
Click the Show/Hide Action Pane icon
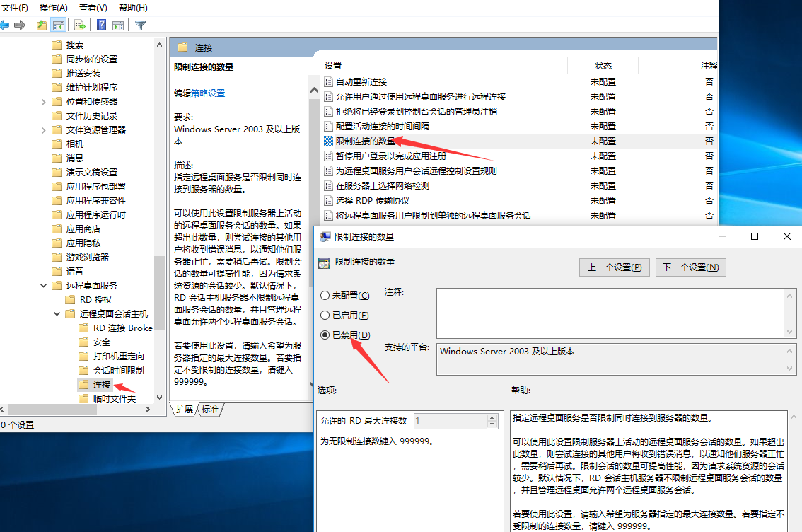(118, 25)
